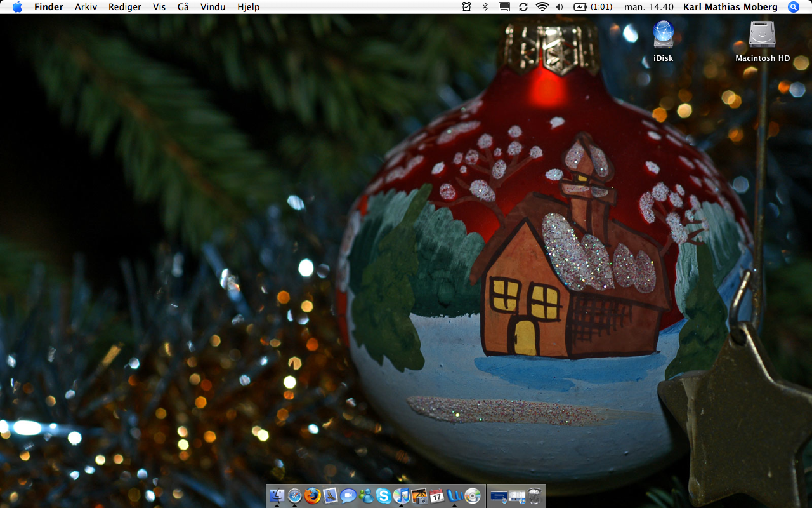This screenshot has width=812, height=508.
Task: Launch Firefox from the Dock
Action: pos(313,495)
